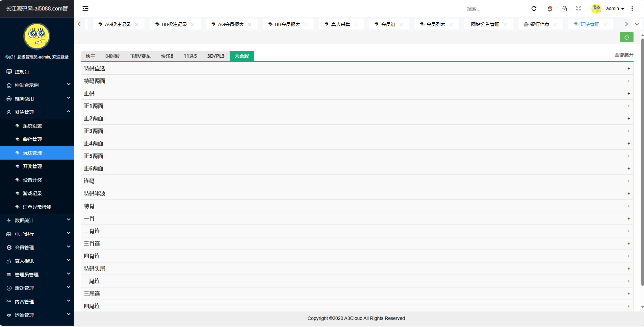Toggle the sidebar collapse hamburger icon
The height and width of the screenshot is (327, 644).
(85, 8)
